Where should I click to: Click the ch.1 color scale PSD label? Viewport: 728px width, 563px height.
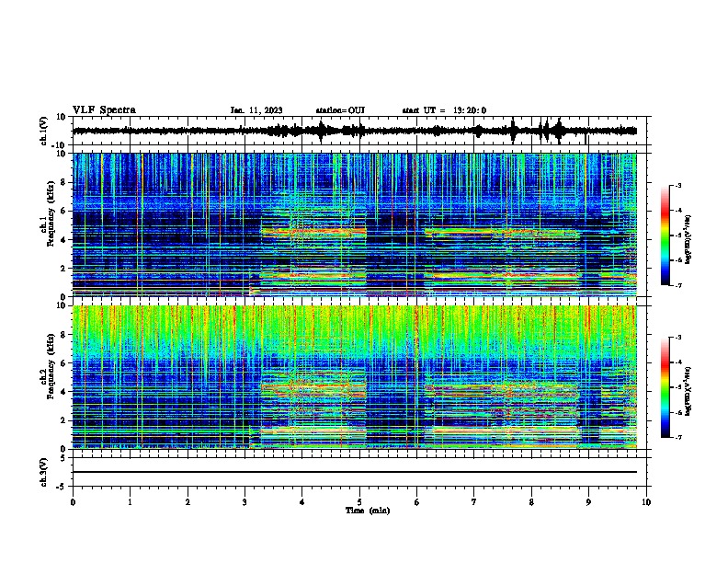click(688, 239)
